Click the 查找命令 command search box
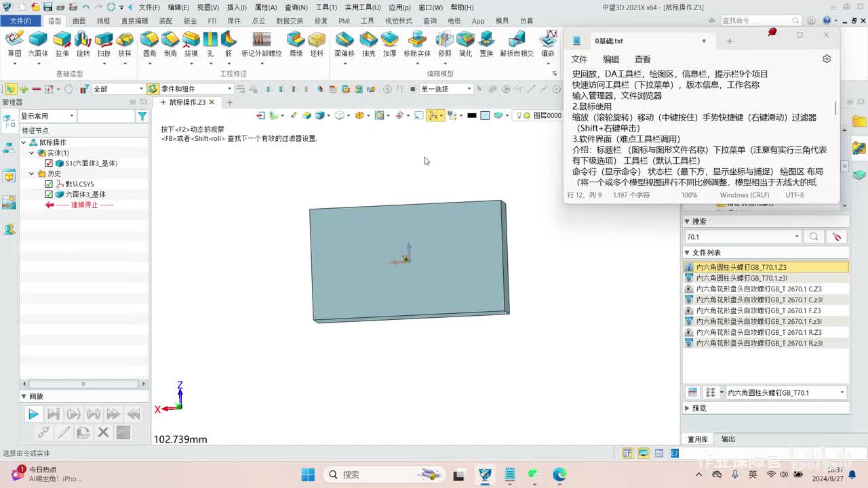Image resolution: width=868 pixels, height=488 pixels. (759, 21)
